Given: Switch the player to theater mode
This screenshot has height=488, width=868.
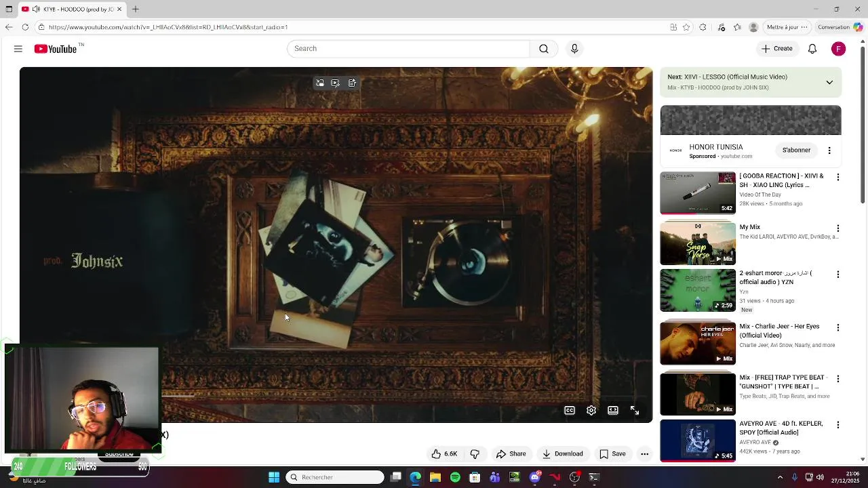Looking at the screenshot, I should pos(613,410).
